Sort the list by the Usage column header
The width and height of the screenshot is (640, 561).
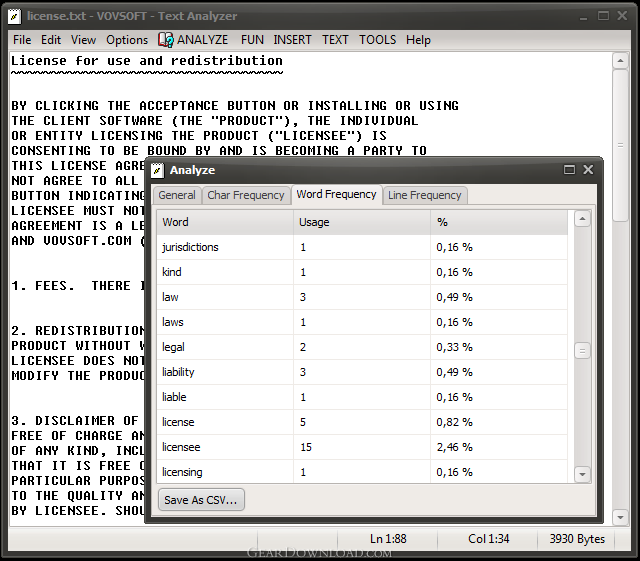362,222
